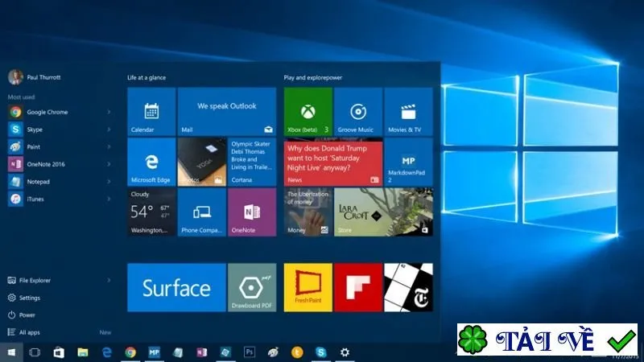This screenshot has height=362, width=644.
Task: Open the Photos tile with Yoga image
Action: pos(202,162)
